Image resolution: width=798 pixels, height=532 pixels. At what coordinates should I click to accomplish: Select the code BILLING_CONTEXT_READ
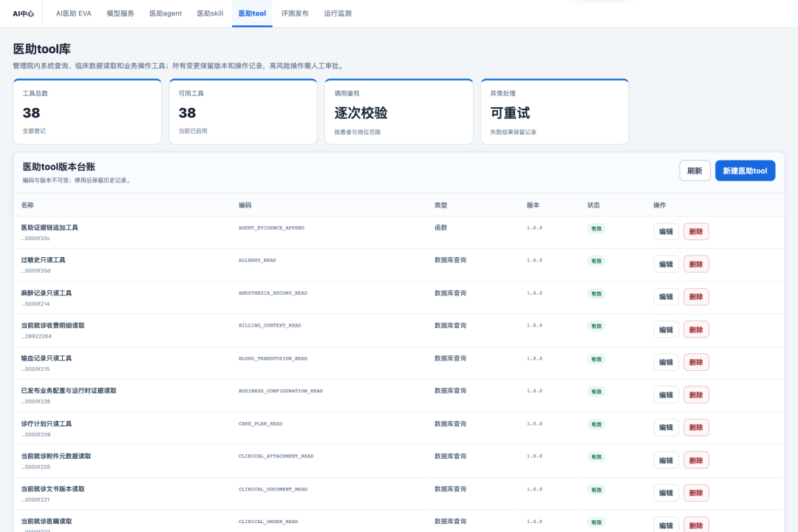pos(270,325)
